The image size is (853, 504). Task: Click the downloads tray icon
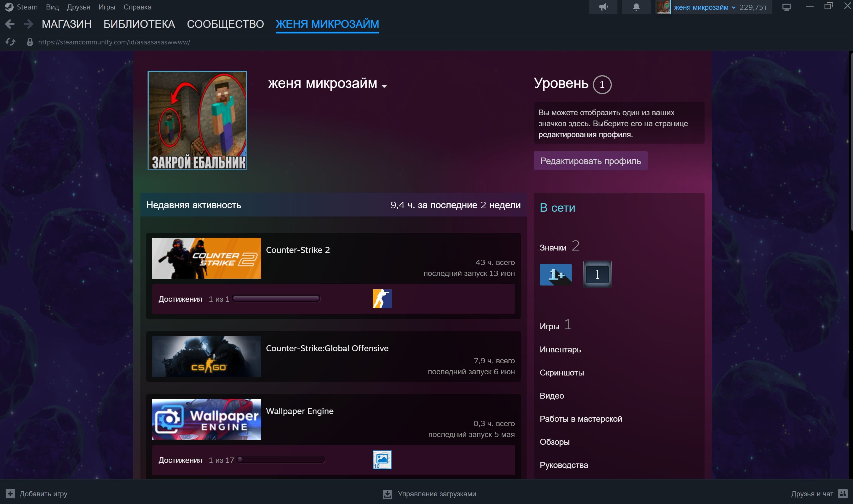(x=388, y=494)
